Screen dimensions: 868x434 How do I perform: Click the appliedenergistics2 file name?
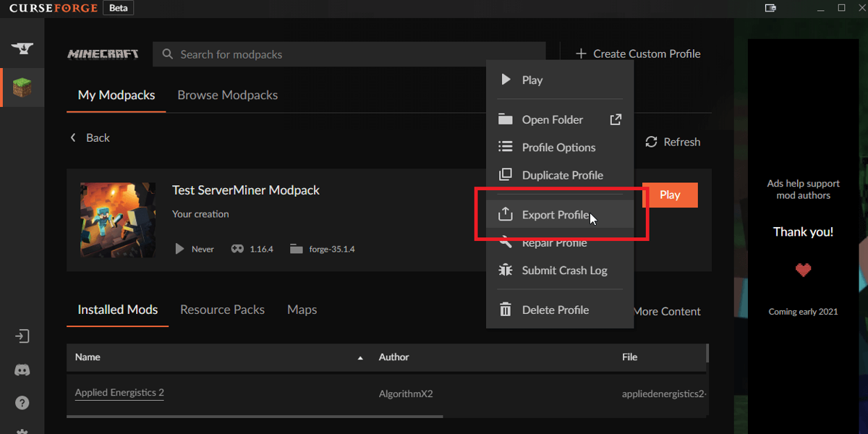coord(664,394)
